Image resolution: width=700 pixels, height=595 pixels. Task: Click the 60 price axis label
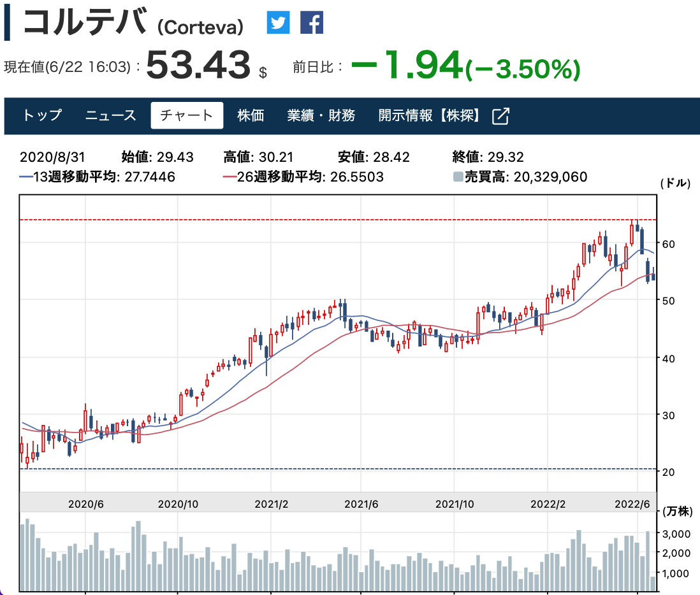click(668, 244)
